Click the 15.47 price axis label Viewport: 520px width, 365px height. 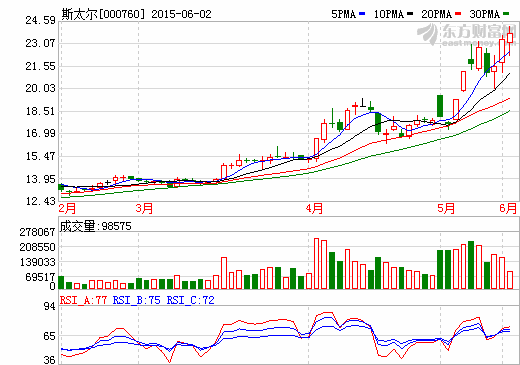[x=40, y=156]
